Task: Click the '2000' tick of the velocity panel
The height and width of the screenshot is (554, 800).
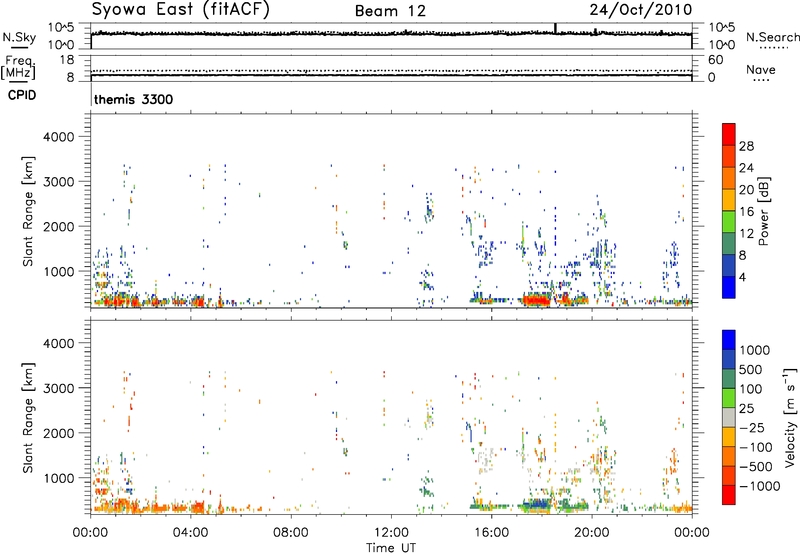Action: coord(59,433)
